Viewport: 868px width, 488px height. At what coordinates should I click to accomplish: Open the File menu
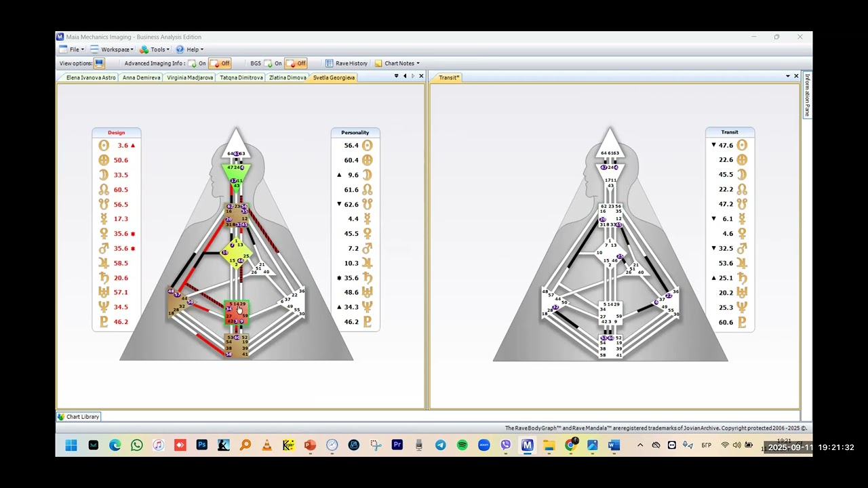point(72,49)
